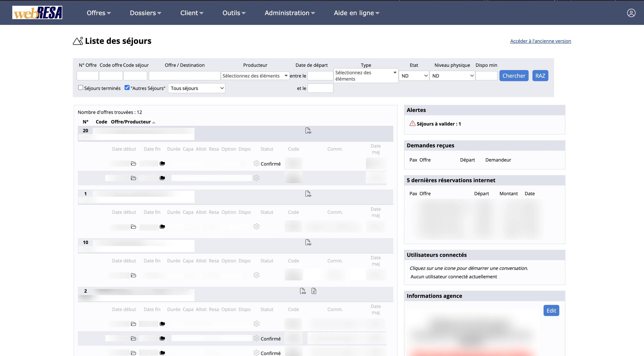644x356 pixels.
Task: Click the RAZ reset button
Action: 540,76
